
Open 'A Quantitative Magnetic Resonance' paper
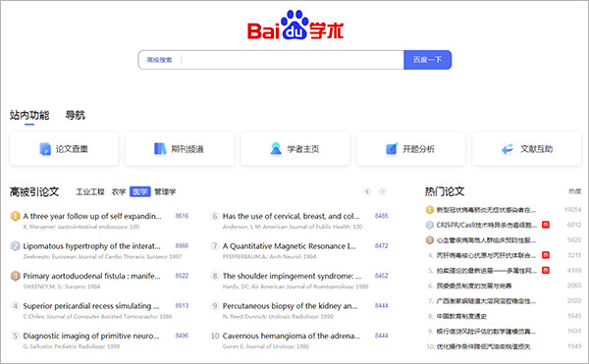coord(289,246)
